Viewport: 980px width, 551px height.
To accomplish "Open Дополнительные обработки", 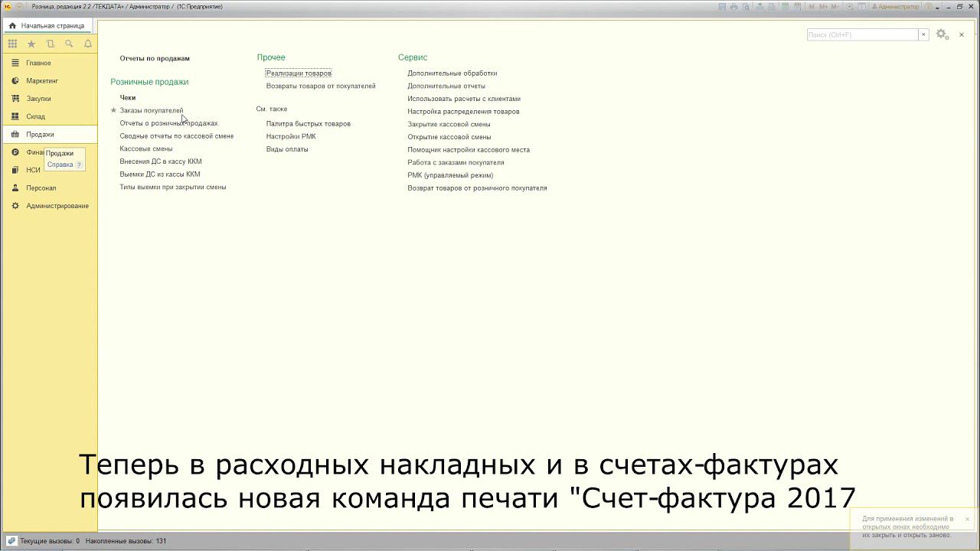I will pyautogui.click(x=452, y=73).
